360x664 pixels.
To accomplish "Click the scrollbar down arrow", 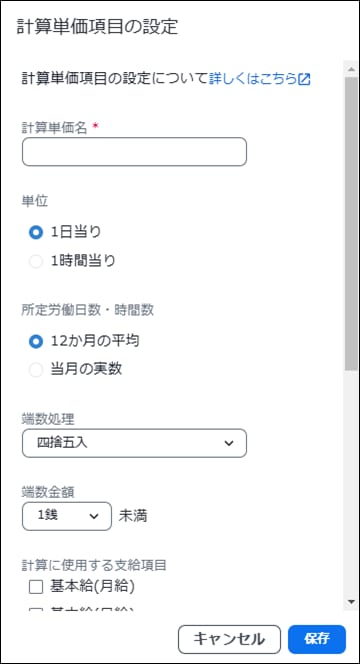I will pyautogui.click(x=351, y=601).
